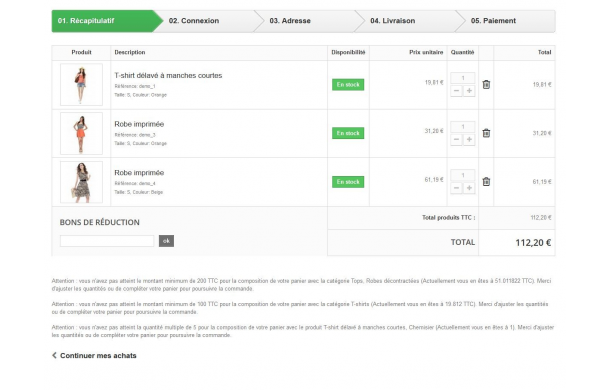
Task: Click En stock badge for Robe imprimée demo_3
Action: (x=348, y=133)
